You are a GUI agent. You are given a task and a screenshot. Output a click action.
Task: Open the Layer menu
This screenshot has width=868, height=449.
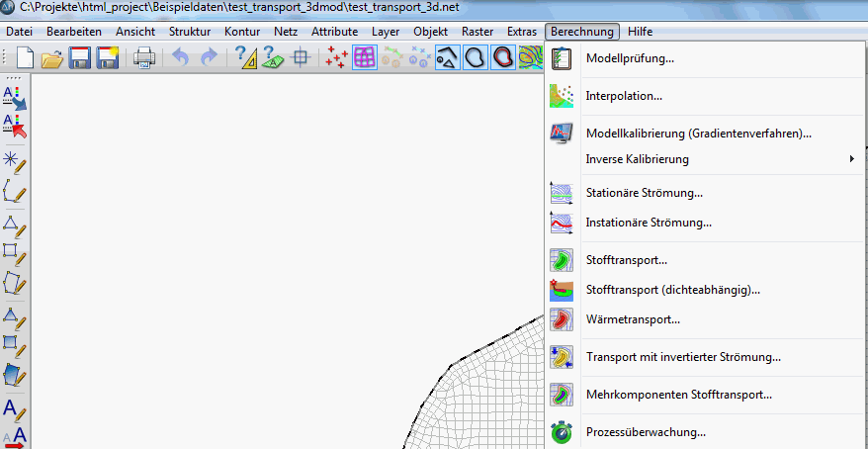pos(386,32)
